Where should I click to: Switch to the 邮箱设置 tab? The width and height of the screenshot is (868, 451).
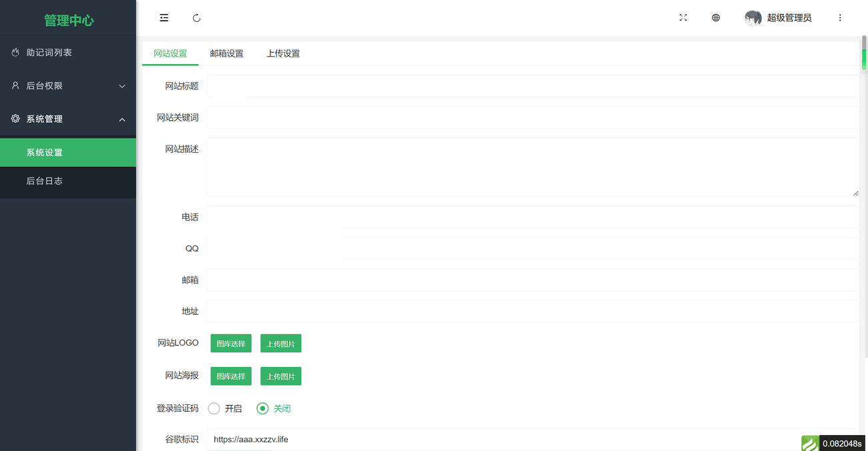[x=226, y=53]
